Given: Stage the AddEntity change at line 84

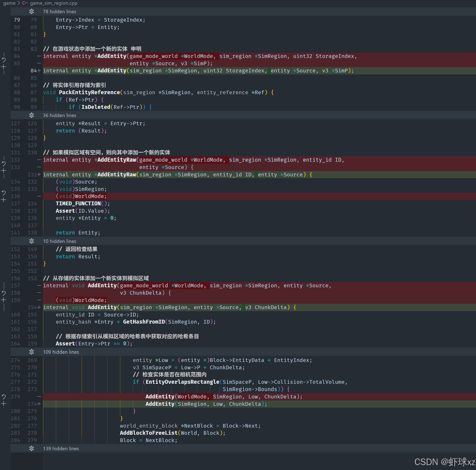Looking at the screenshot, I should [x=4, y=67].
